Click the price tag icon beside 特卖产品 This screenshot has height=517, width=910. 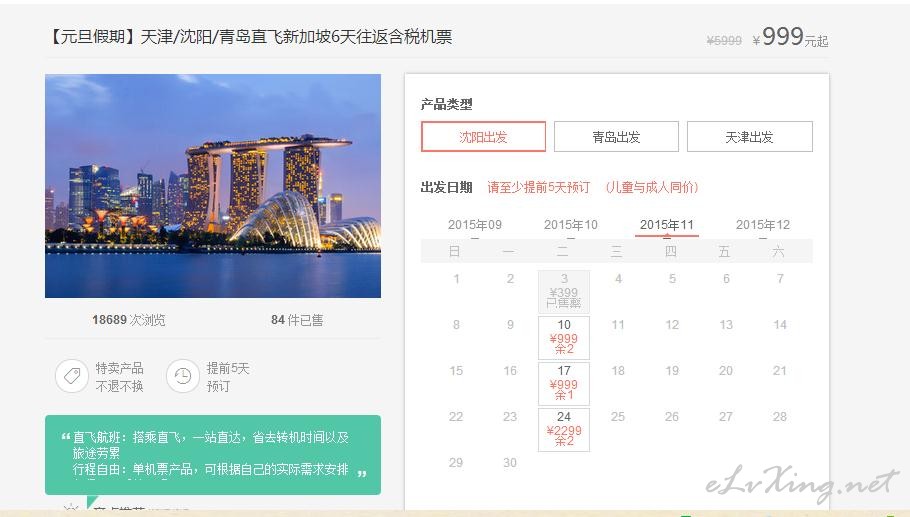pyautogui.click(x=72, y=376)
